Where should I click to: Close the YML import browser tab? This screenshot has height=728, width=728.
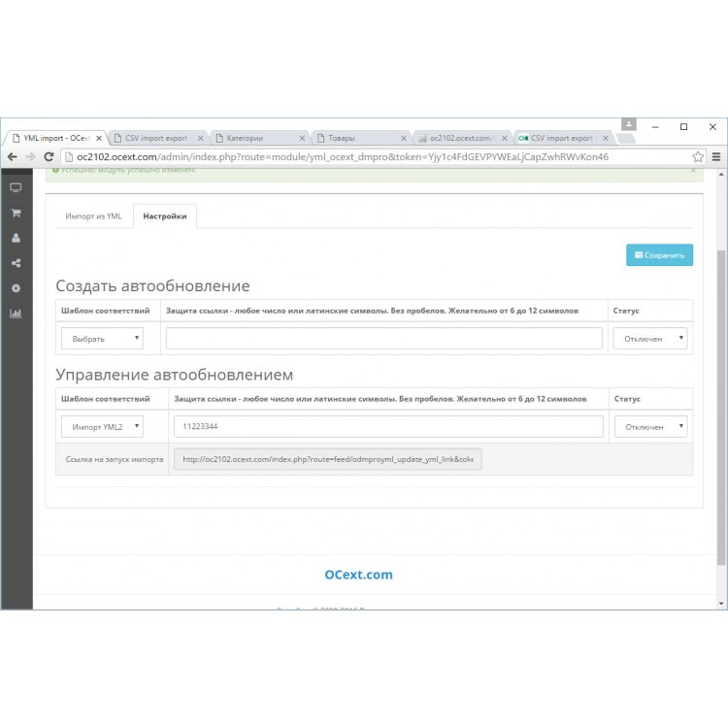pos(99,139)
